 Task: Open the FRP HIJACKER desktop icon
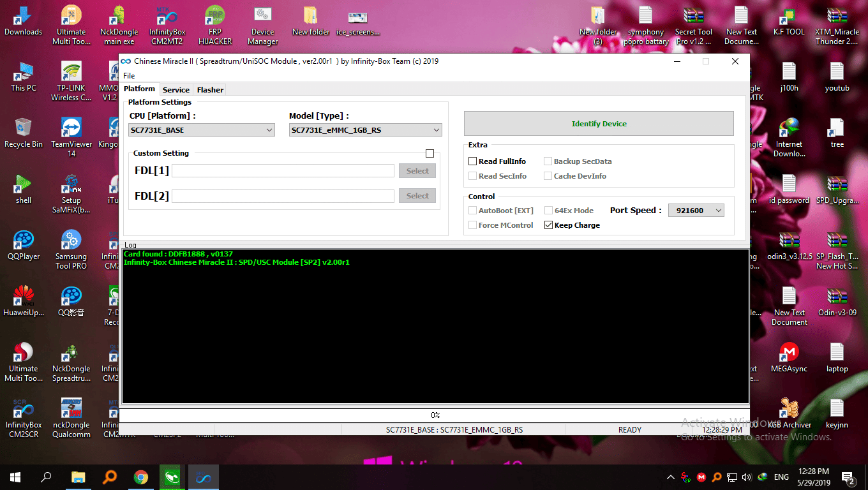point(214,17)
